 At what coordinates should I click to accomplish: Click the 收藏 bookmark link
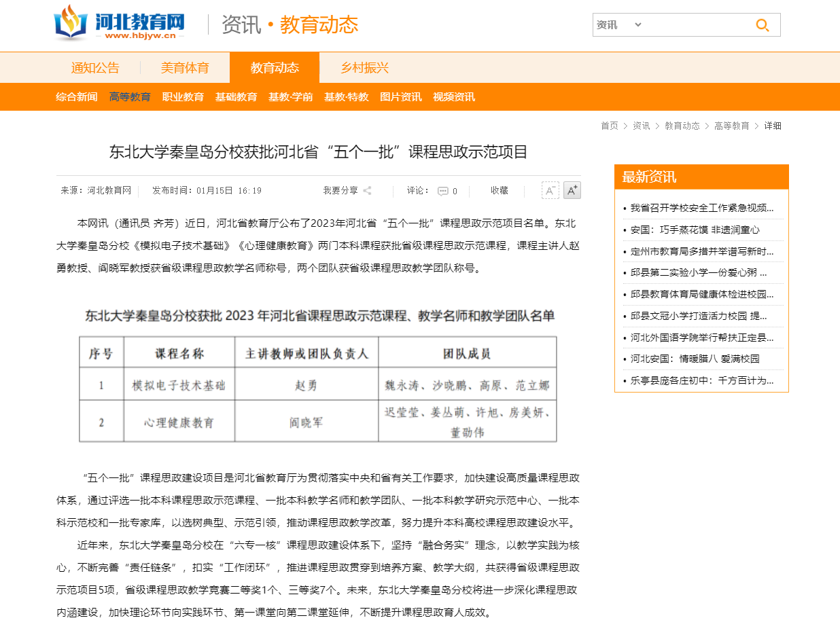[500, 191]
